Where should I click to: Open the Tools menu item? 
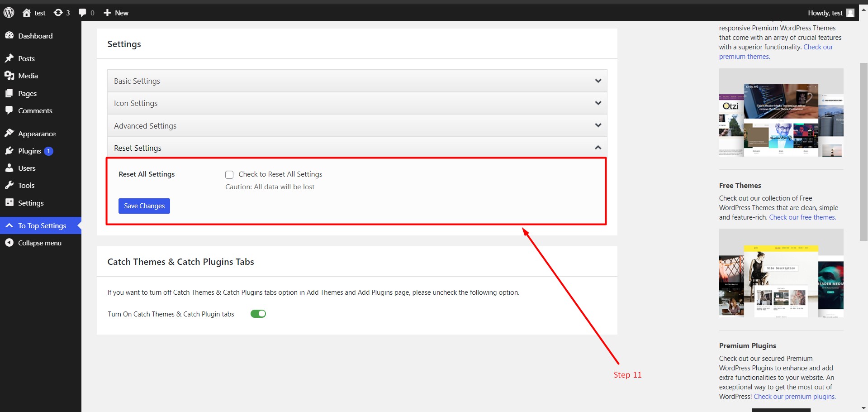(x=41, y=185)
